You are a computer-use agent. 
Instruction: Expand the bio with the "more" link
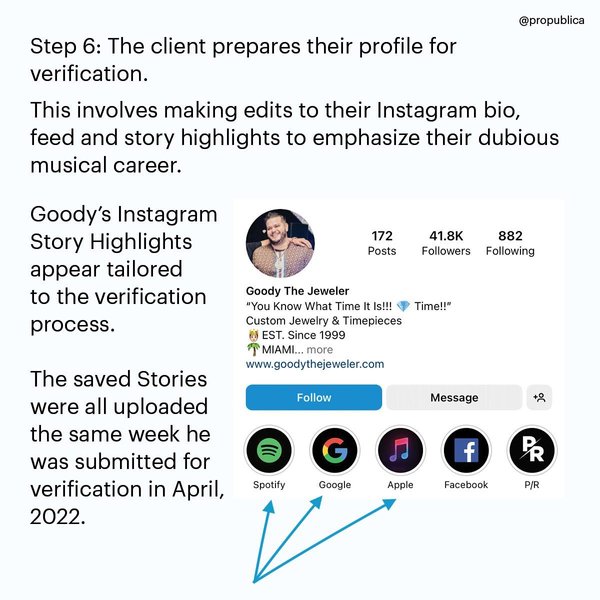pos(320,350)
